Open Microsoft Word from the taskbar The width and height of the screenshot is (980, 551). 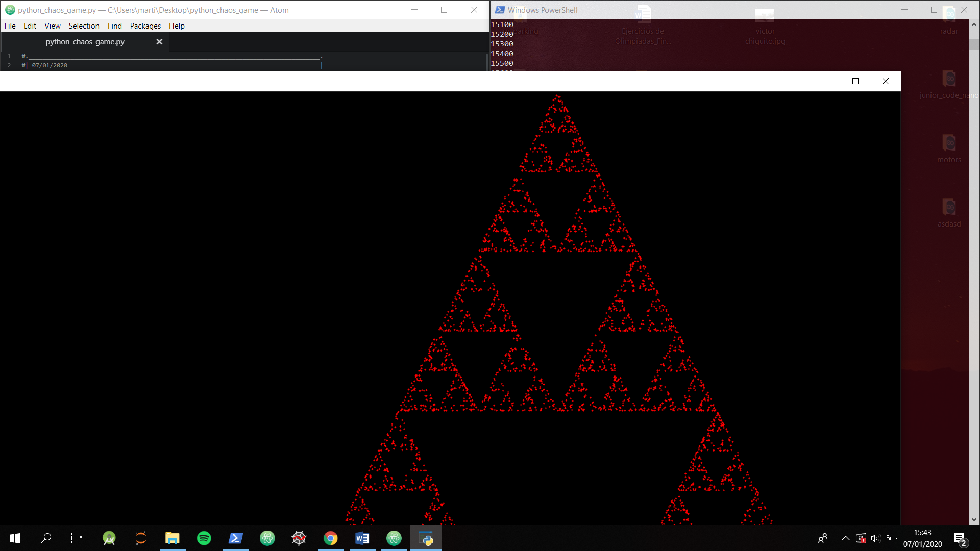(362, 538)
